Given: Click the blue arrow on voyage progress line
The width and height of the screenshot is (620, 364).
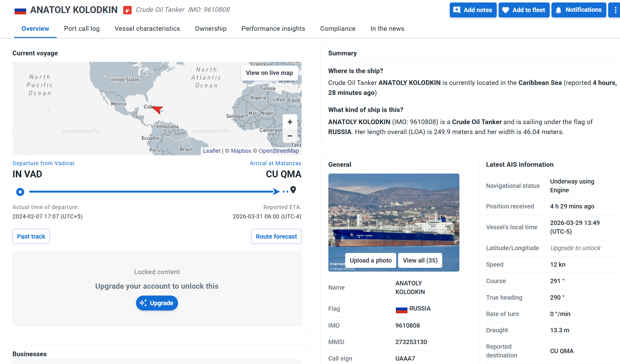Looking at the screenshot, I should tap(276, 192).
